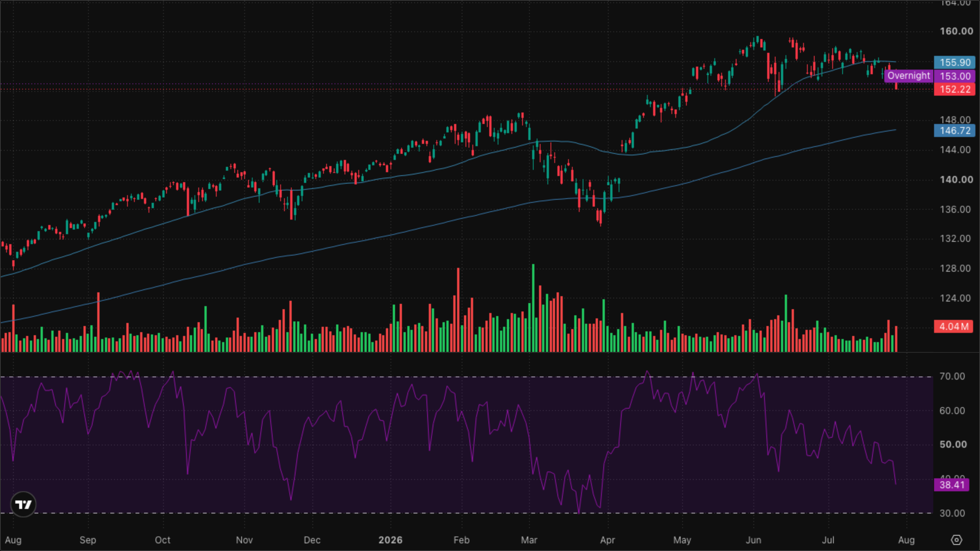The image size is (980, 551).
Task: Click the 160.00 price axis label
Action: click(x=956, y=31)
